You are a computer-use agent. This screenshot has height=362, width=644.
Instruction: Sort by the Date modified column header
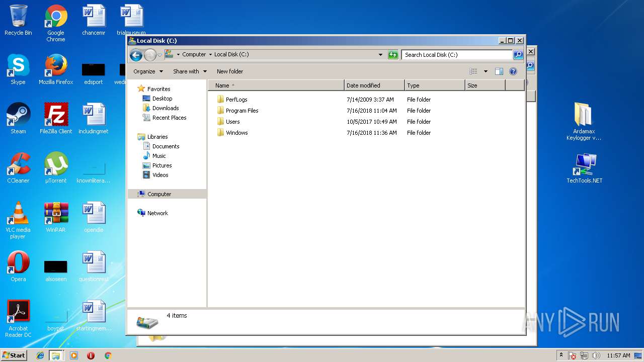[374, 85]
